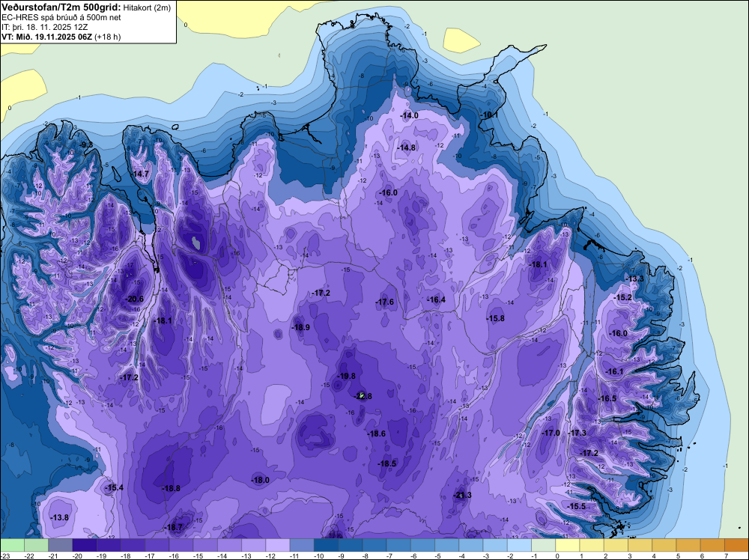The height and width of the screenshot is (560, 749).
Task: Click the -18.8 temperature label
Action: click(x=171, y=488)
